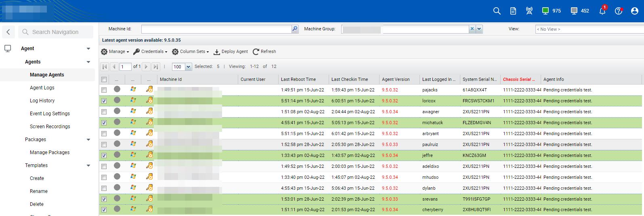Click the gray monitor offline agents 452
Viewport: 644px width, 216px height.
tap(580, 11)
